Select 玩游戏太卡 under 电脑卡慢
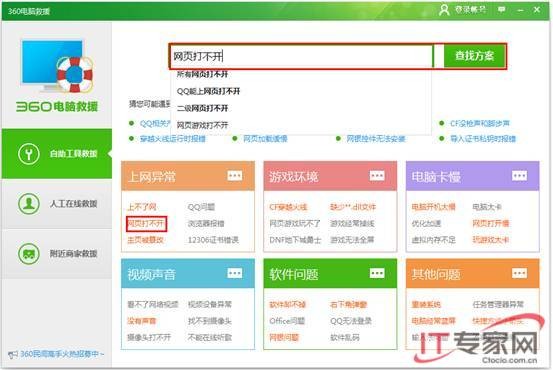The image size is (553, 370). tap(491, 240)
